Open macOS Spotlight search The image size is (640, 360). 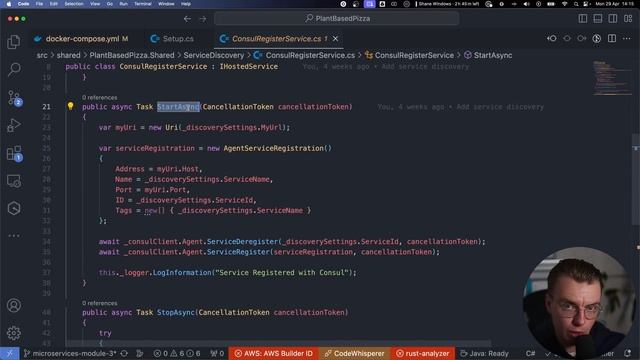click(x=576, y=4)
